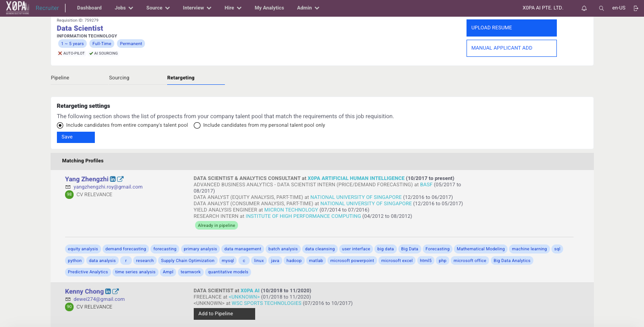Open Kenny Chong's LinkedIn profile icon
The width and height of the screenshot is (644, 327).
pyautogui.click(x=108, y=291)
